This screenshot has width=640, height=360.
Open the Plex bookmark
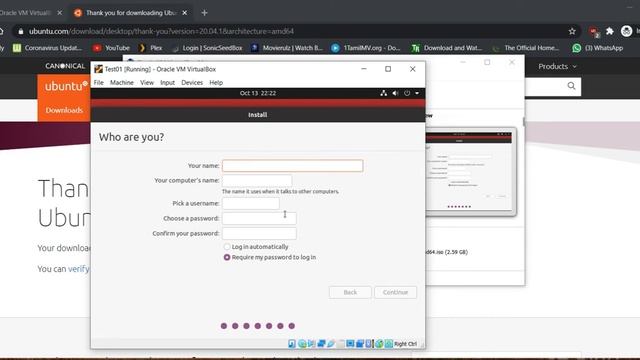tap(151, 48)
